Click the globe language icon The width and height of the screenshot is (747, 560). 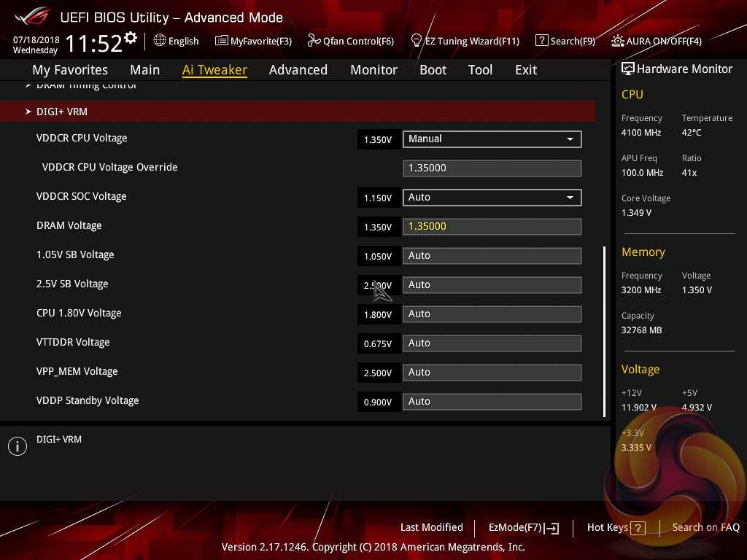[x=160, y=41]
